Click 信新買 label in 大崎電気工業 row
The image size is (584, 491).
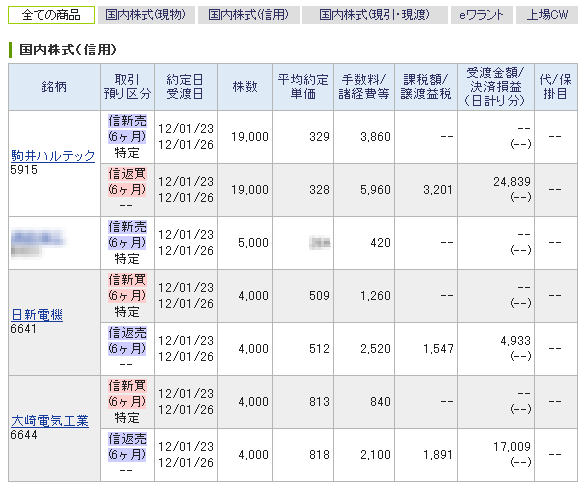pyautogui.click(x=127, y=386)
